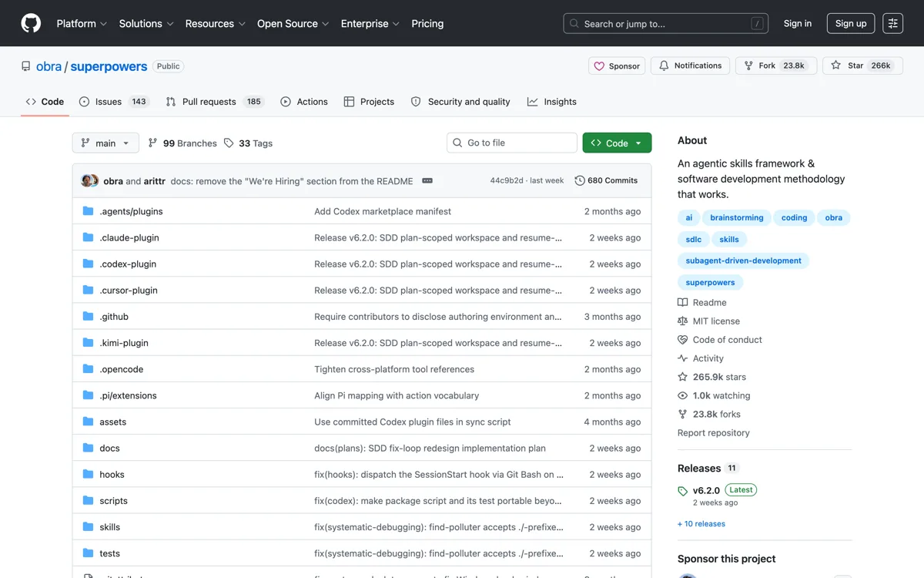Open the Solutions dropdown menu
The image size is (924, 578).
146,24
